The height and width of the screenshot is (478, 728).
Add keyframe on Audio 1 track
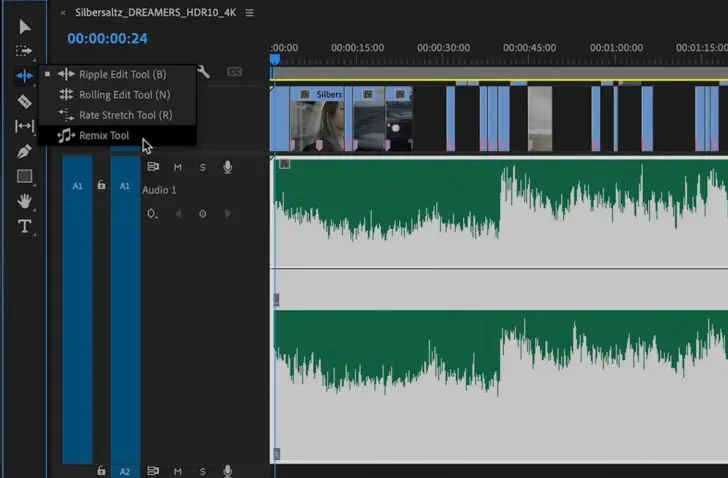pyautogui.click(x=203, y=214)
